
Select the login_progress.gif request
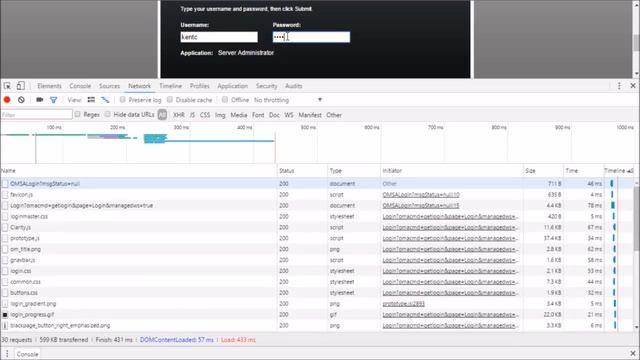(317, 315)
